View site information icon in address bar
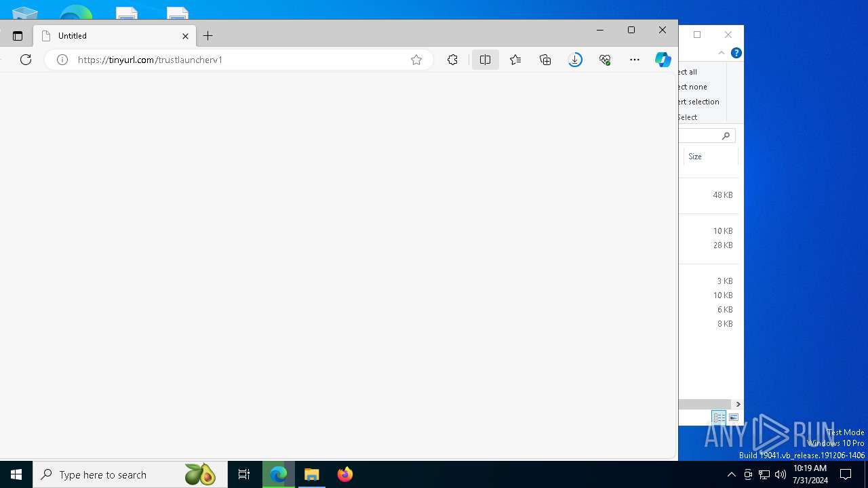The width and height of the screenshot is (868, 488). [62, 60]
